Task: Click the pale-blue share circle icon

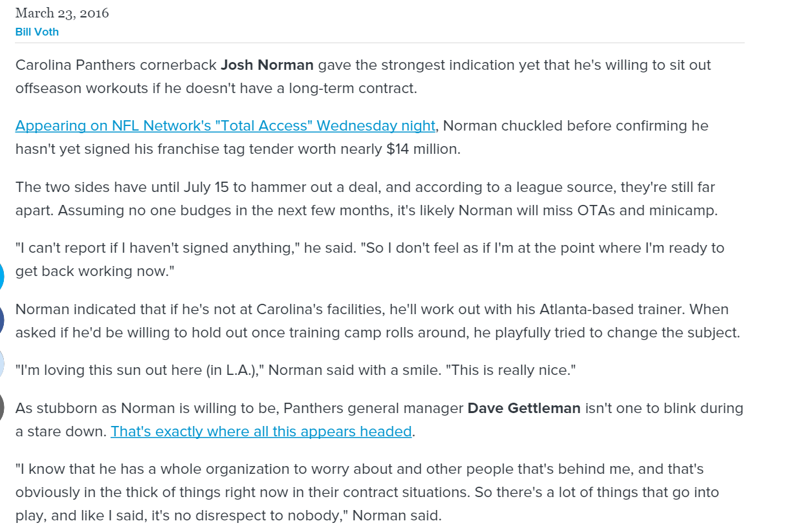Action: 1,364
